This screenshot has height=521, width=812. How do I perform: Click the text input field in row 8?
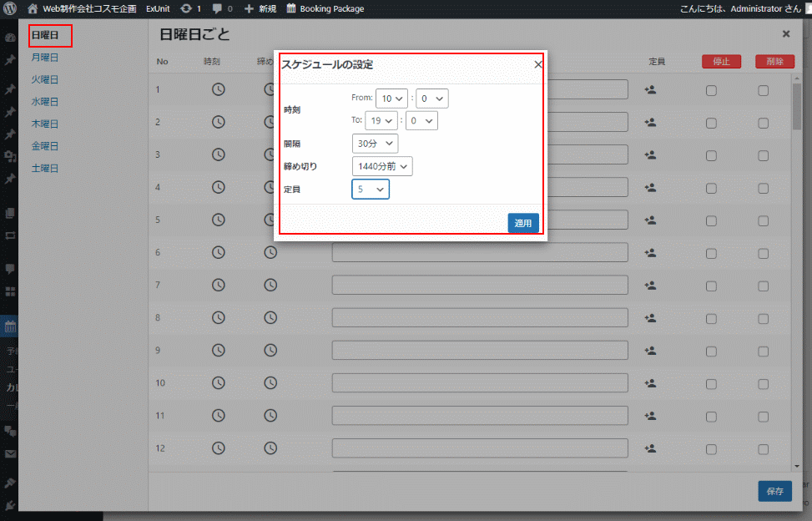click(480, 318)
